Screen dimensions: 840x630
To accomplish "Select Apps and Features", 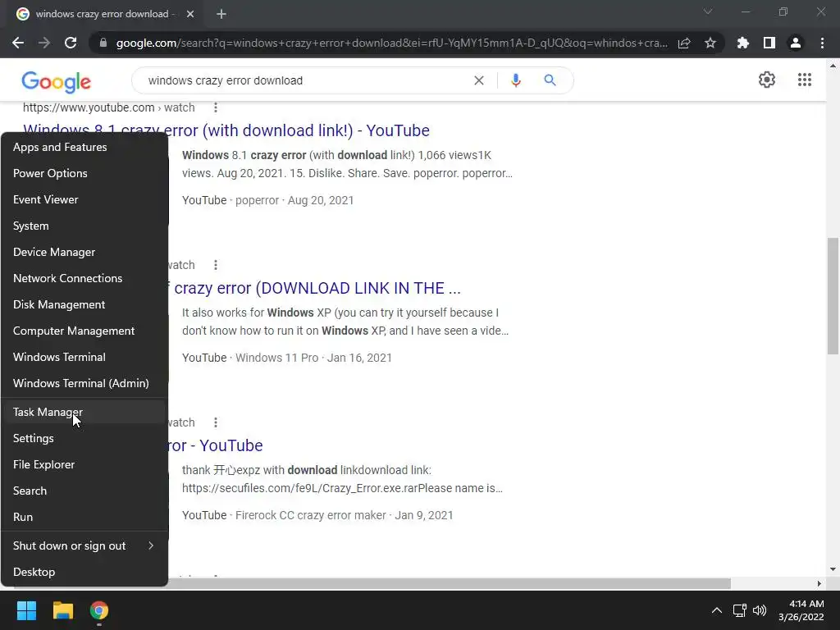I will point(84,148).
